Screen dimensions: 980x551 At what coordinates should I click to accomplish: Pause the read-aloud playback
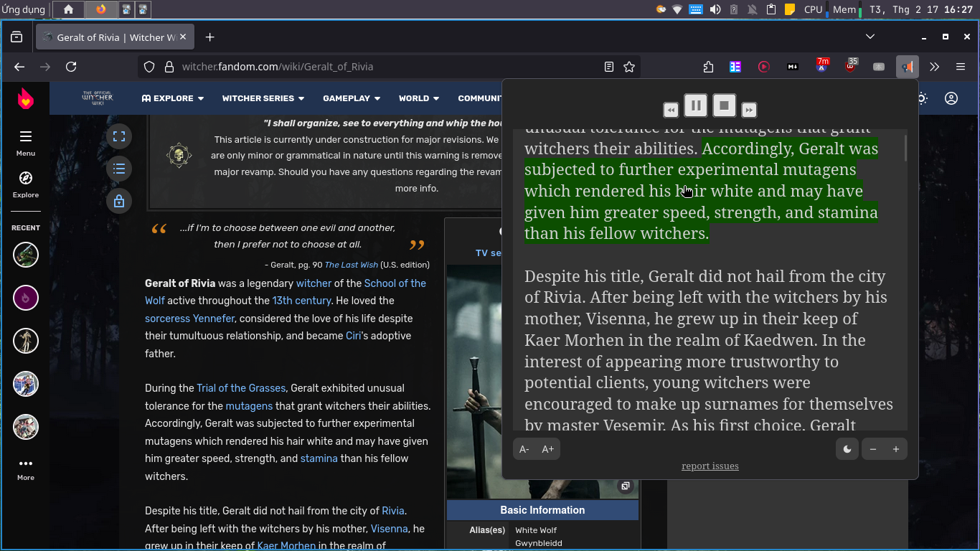(x=695, y=106)
